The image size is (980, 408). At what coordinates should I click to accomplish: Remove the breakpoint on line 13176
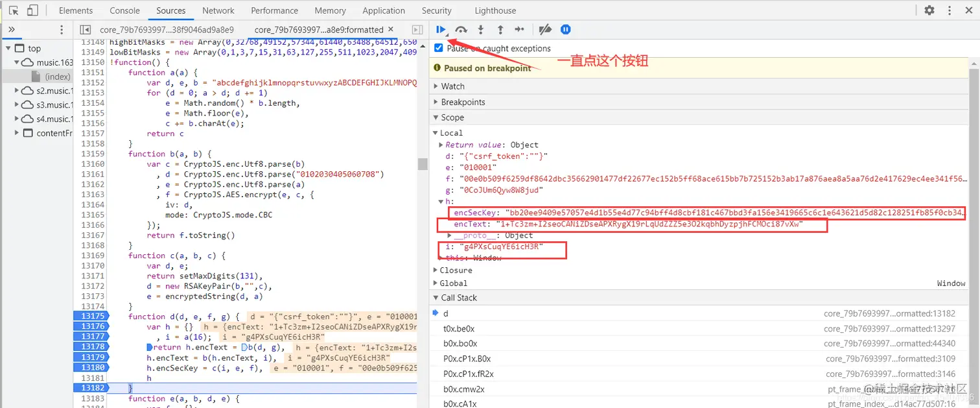pyautogui.click(x=90, y=326)
